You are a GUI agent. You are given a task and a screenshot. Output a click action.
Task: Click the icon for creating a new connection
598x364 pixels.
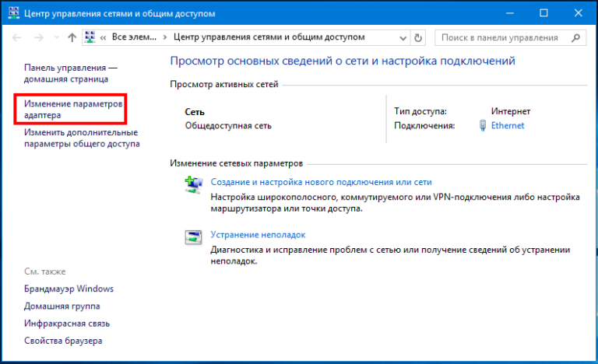click(192, 184)
